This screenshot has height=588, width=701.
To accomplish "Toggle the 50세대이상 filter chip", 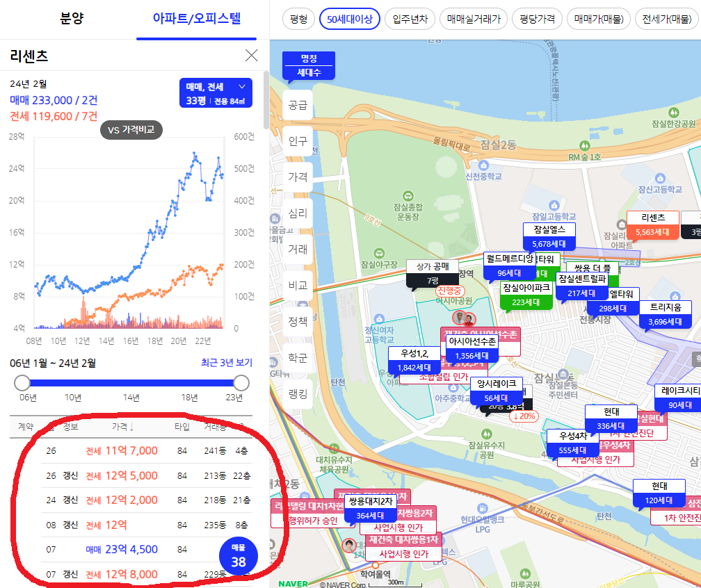I will tap(350, 19).
